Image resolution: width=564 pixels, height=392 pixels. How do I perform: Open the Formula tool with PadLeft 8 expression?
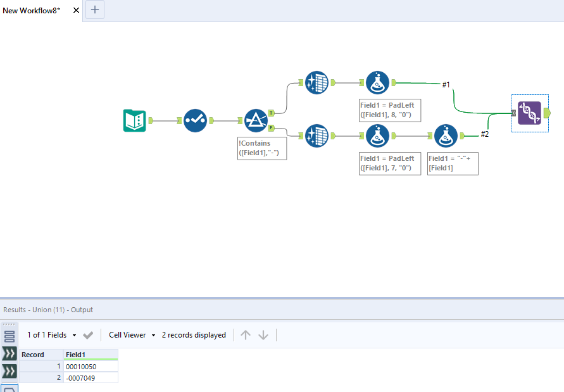(x=377, y=82)
